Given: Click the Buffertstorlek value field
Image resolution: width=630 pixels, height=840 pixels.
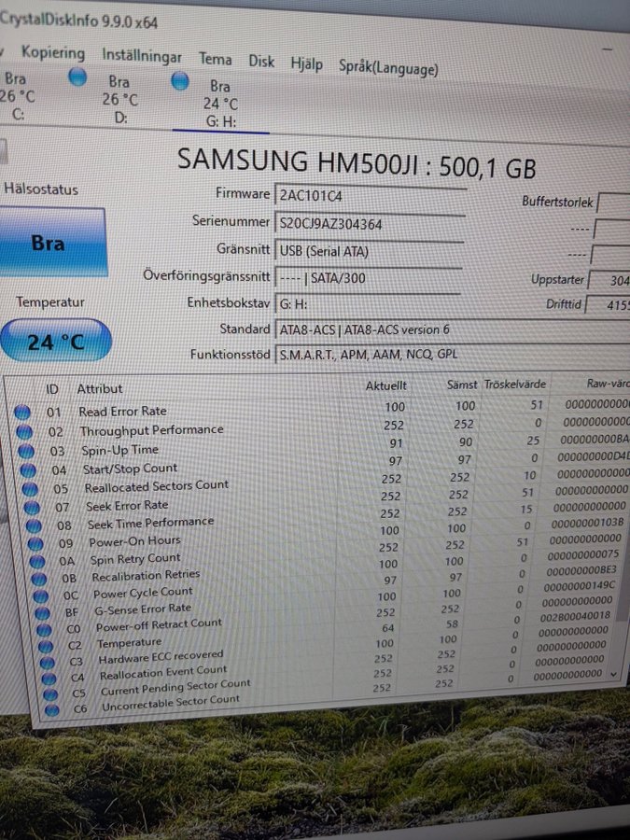Looking at the screenshot, I should (x=613, y=203).
